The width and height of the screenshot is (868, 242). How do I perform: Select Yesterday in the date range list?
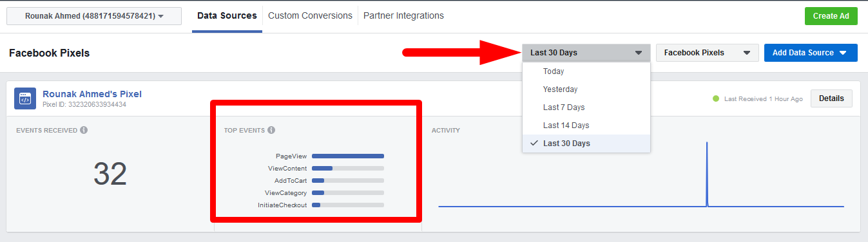pyautogui.click(x=586, y=89)
